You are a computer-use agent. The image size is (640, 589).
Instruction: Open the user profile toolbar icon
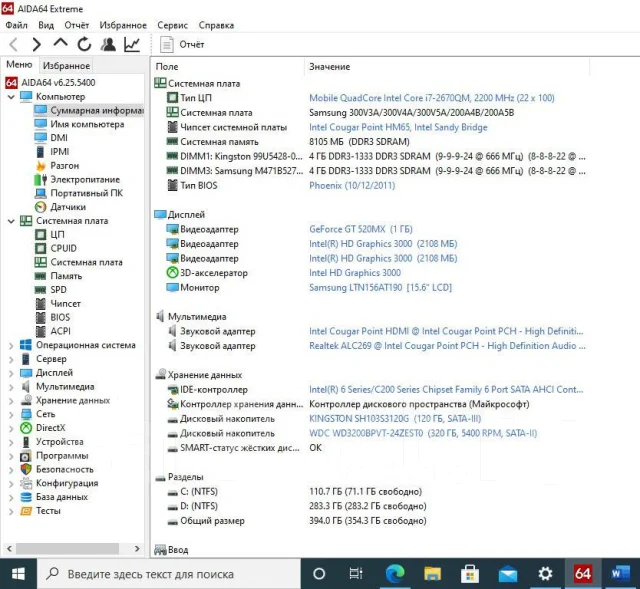point(108,44)
